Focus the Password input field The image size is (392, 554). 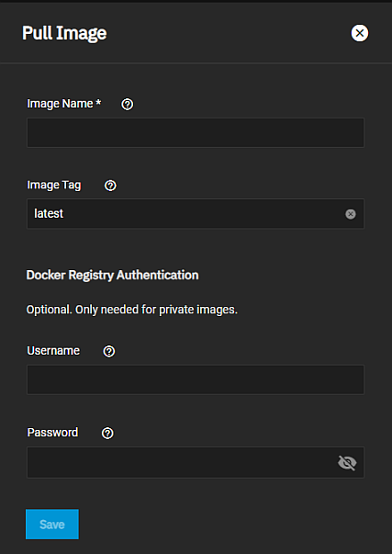point(196,462)
